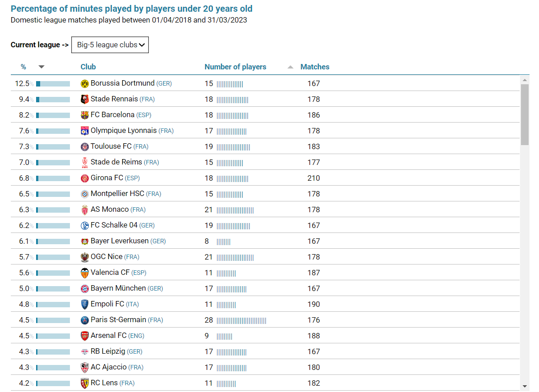Click the FC Barcelona crest icon

(85, 115)
